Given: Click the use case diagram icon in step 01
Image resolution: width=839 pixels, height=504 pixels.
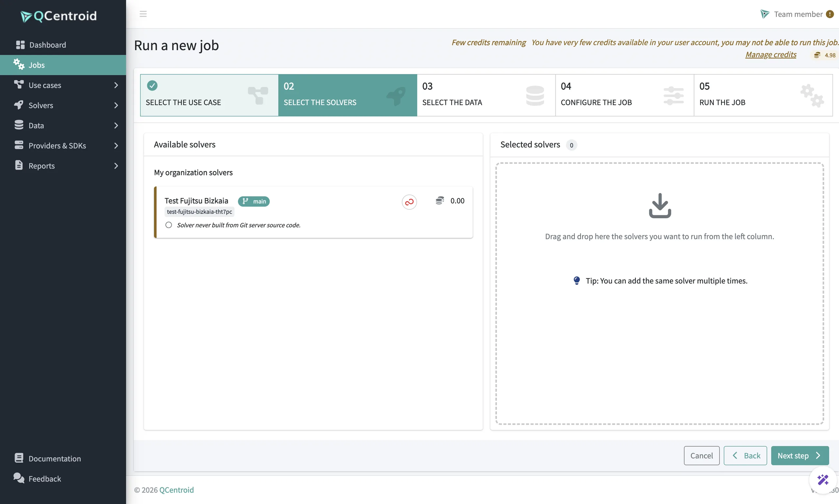Looking at the screenshot, I should click(258, 96).
